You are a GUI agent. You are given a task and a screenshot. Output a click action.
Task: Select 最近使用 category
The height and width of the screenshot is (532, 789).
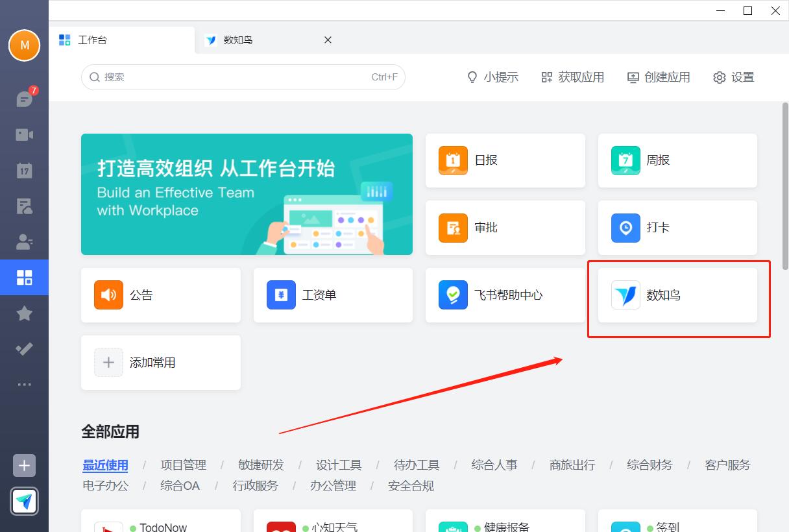tap(105, 465)
